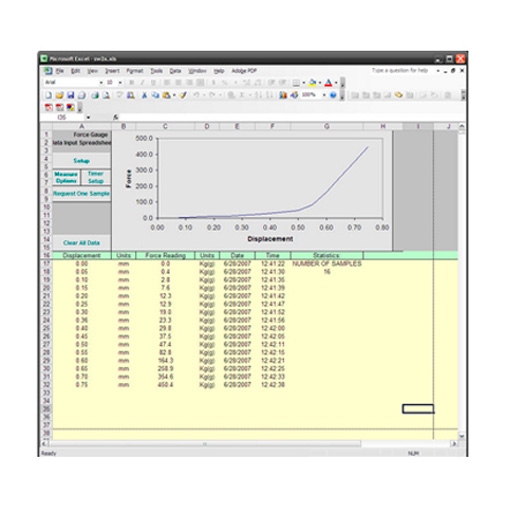Click the Statistics header cell
Image resolution: width=510 pixels, height=510 pixels.
click(x=327, y=256)
